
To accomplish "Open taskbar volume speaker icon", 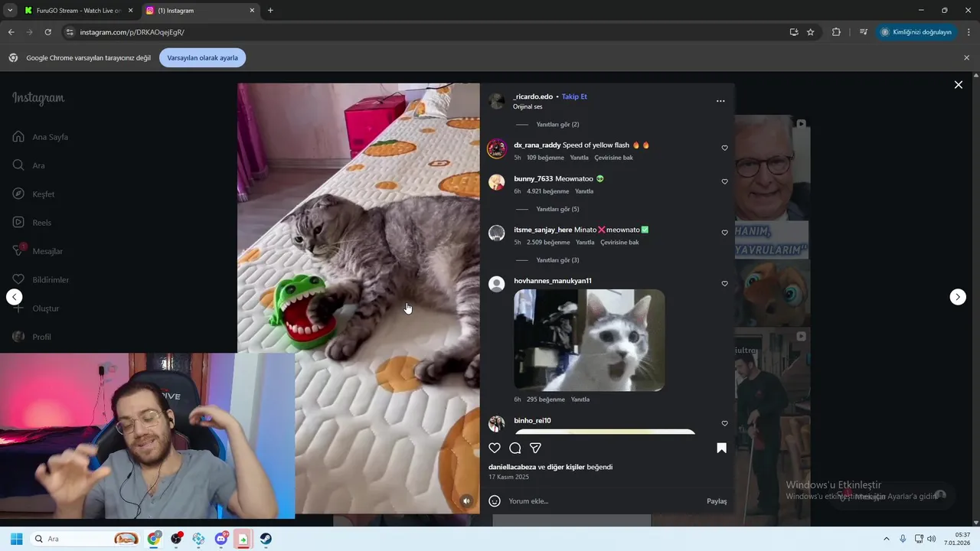I will 932,539.
